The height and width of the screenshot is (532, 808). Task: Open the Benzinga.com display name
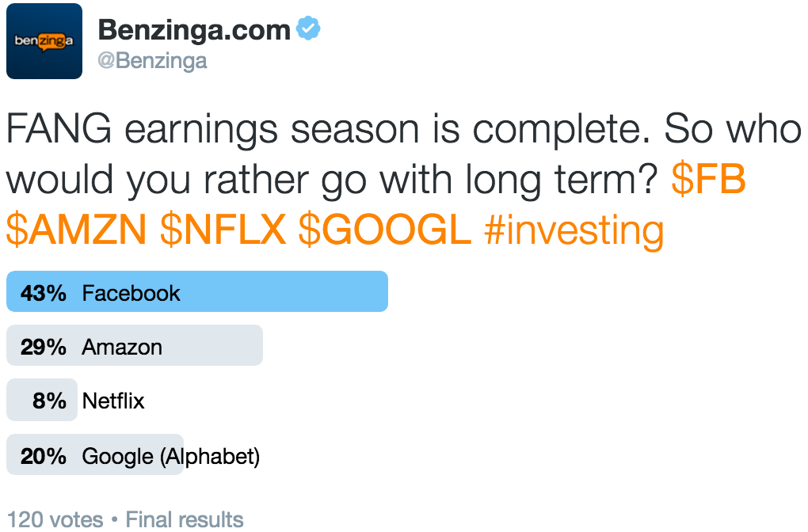(x=194, y=30)
